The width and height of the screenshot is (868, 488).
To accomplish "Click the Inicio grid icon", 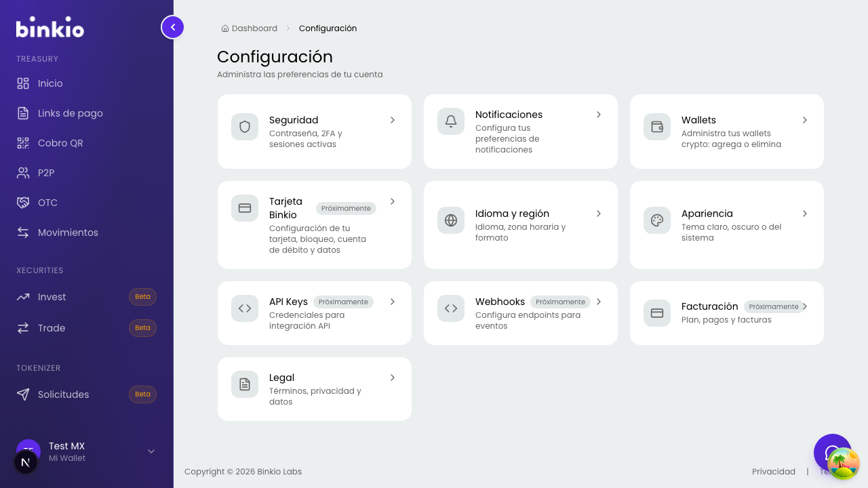I will pos(23,83).
